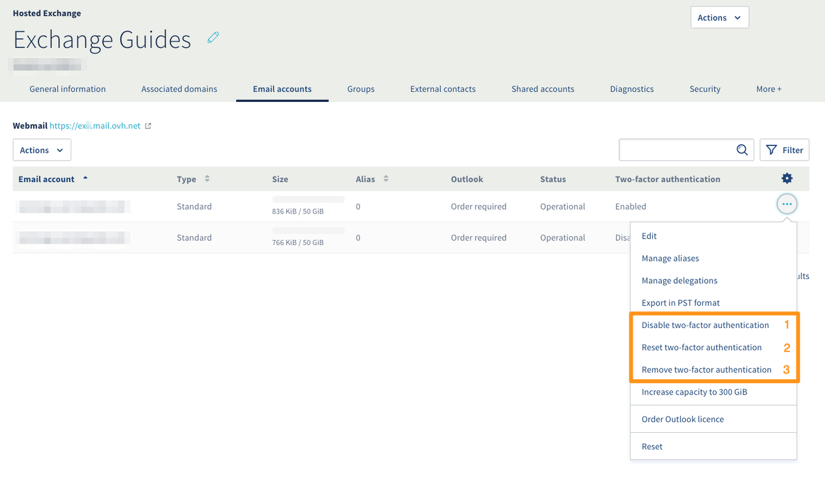Click the gear icon in table header
Screen dimensions: 825x504
787,179
